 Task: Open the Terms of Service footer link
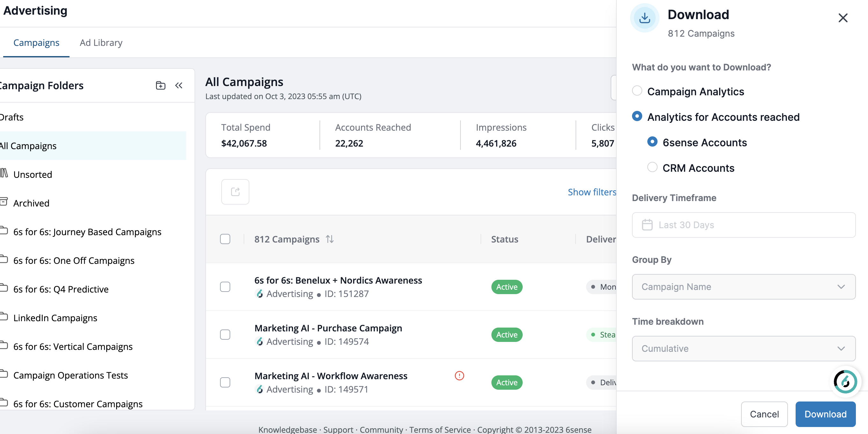click(440, 430)
